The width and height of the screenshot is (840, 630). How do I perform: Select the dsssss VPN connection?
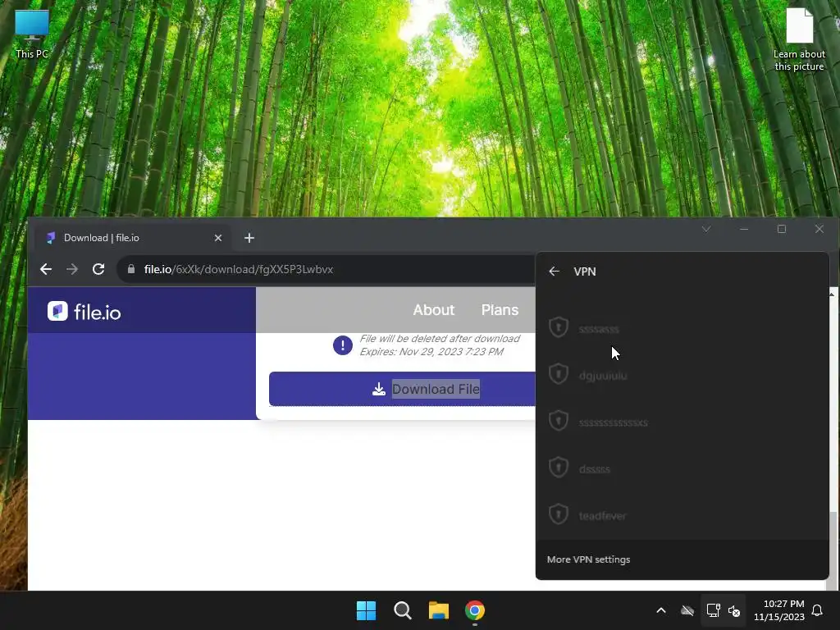pos(682,467)
